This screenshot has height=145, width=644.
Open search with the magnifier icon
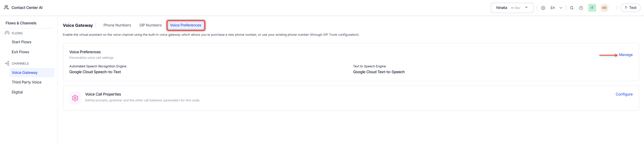click(x=572, y=8)
